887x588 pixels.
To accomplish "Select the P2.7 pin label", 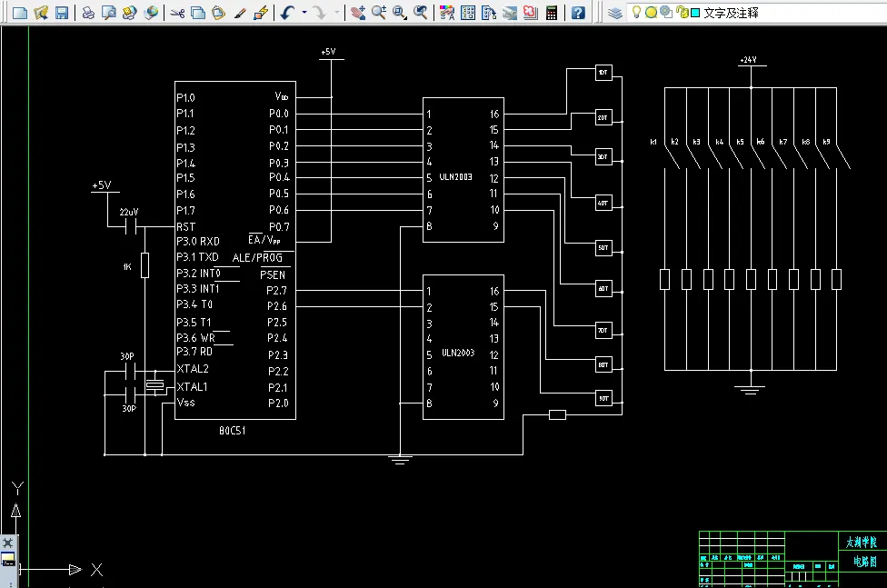I will [x=276, y=290].
